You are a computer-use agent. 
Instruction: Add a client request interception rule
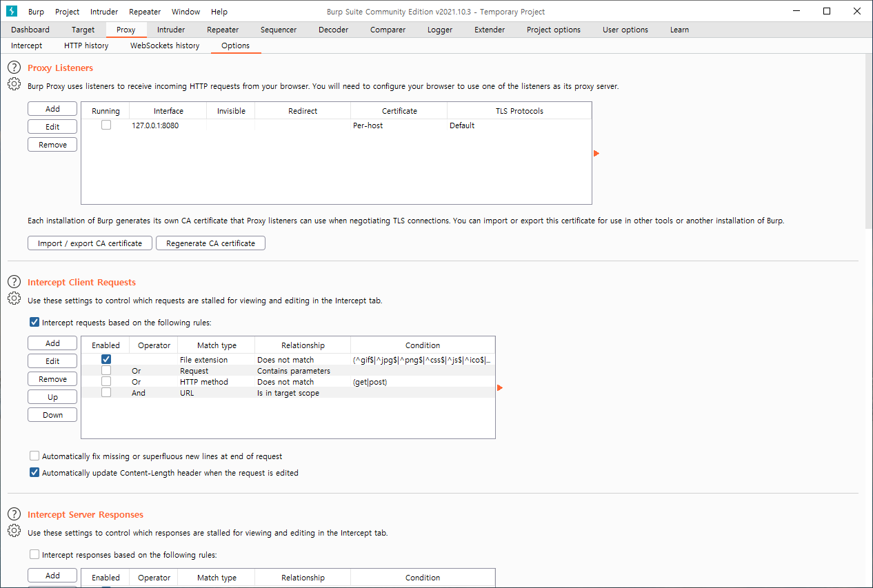coord(52,343)
